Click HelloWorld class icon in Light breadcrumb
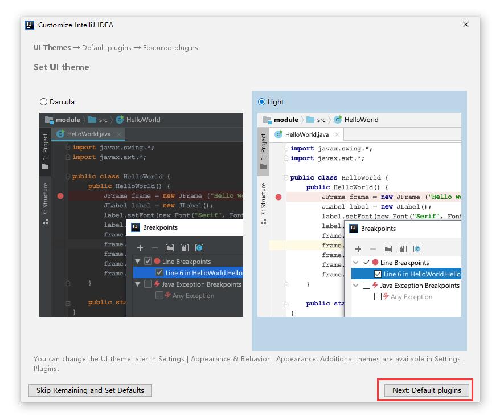This screenshot has height=420, width=504. tap(338, 120)
